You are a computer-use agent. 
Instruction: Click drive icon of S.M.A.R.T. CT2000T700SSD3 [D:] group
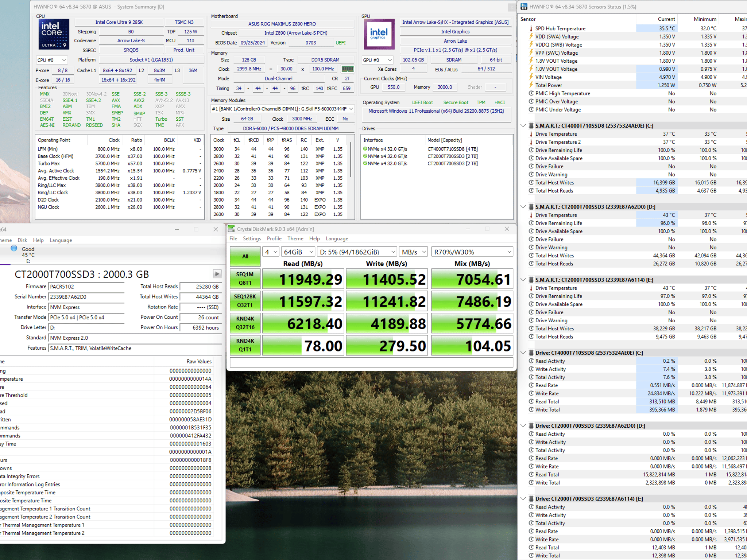tap(531, 207)
